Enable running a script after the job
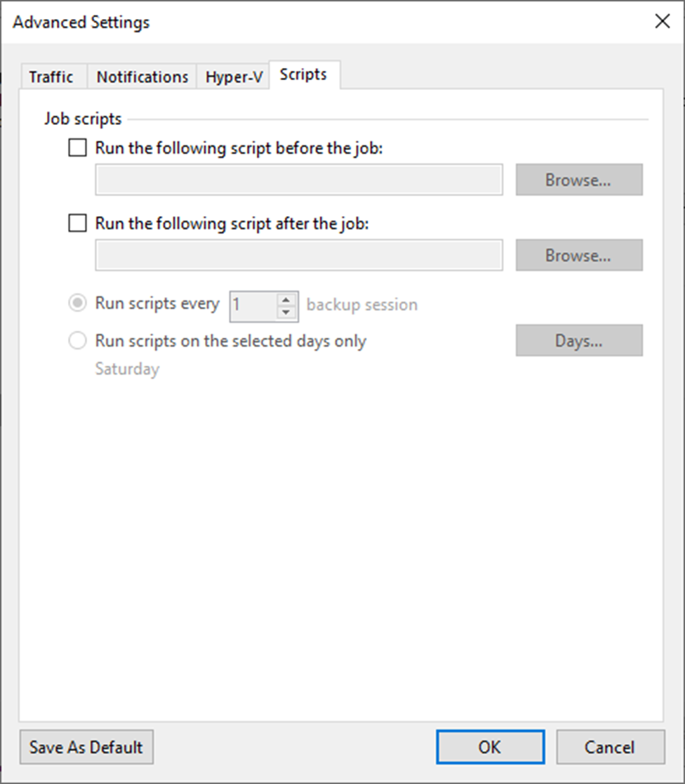This screenshot has width=685, height=784. coord(77,223)
